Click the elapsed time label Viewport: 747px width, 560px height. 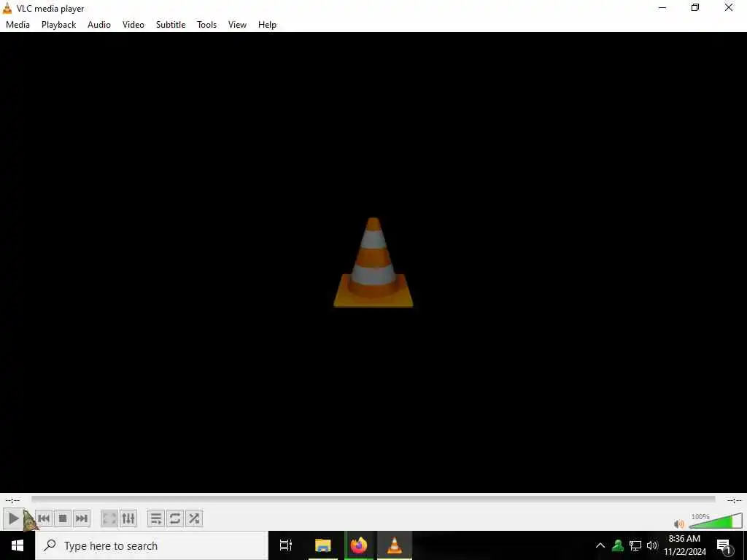point(13,500)
